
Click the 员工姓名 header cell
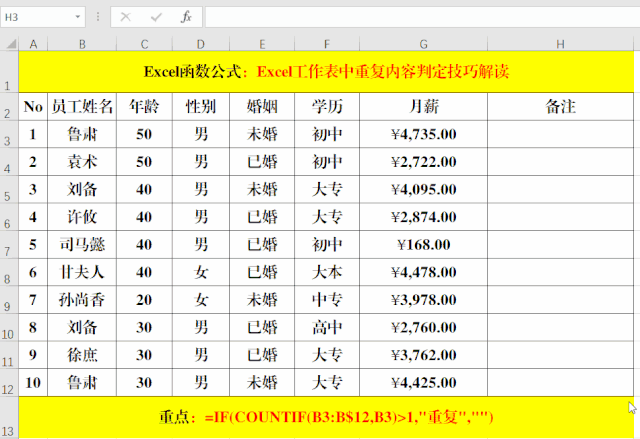82,106
